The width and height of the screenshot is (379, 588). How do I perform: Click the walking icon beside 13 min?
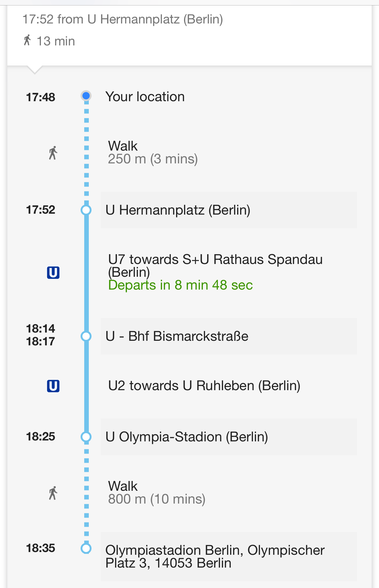[27, 40]
